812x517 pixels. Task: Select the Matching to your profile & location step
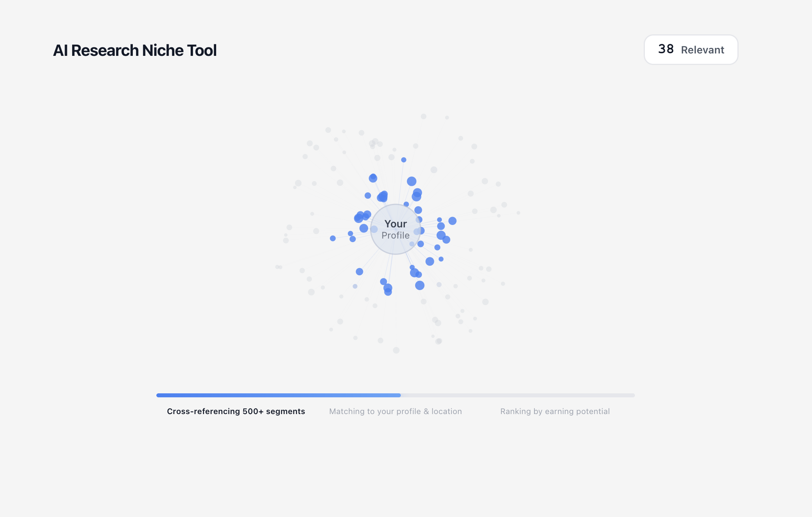click(x=395, y=411)
